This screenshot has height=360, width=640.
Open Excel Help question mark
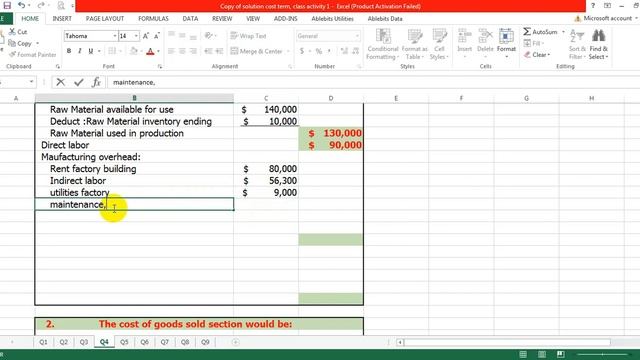(593, 5)
